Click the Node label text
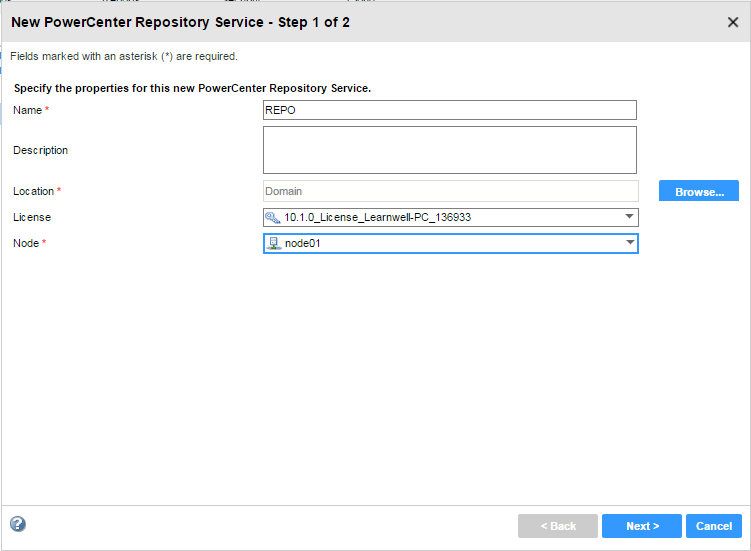The image size is (751, 551). (26, 243)
